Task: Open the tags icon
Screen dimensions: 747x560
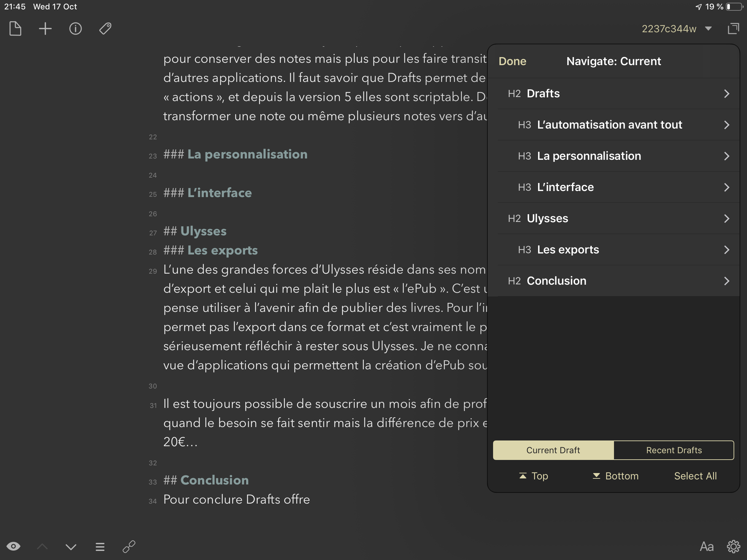Action: coord(105,29)
